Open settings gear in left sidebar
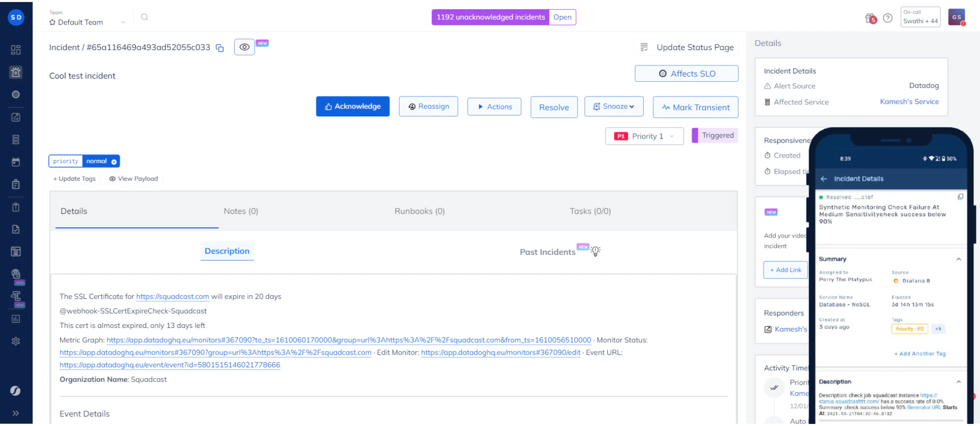 click(16, 341)
